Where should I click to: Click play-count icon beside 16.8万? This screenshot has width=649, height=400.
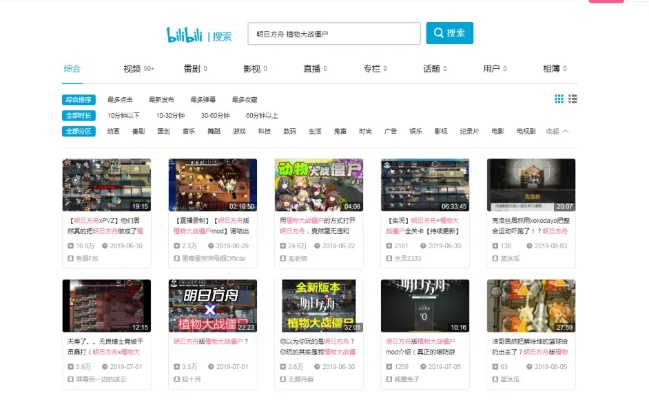71,246
